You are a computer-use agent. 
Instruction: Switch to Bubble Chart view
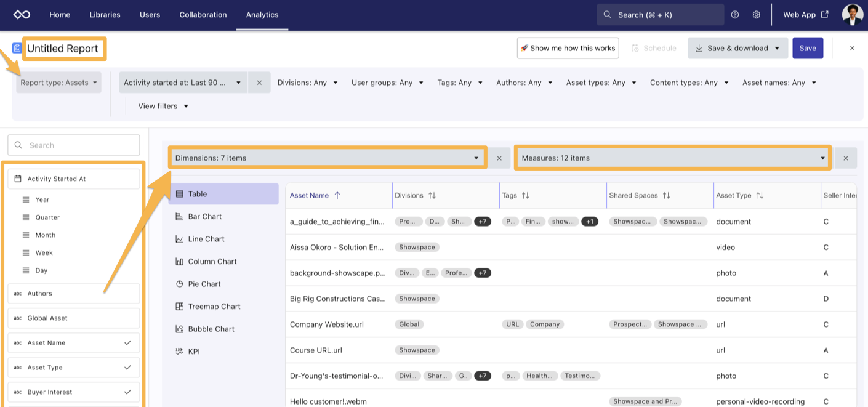(x=211, y=329)
